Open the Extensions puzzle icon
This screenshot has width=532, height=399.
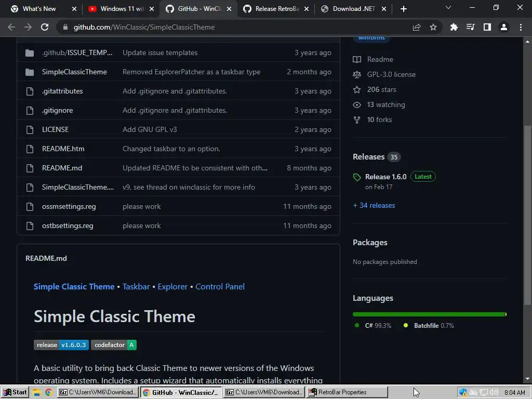click(454, 27)
